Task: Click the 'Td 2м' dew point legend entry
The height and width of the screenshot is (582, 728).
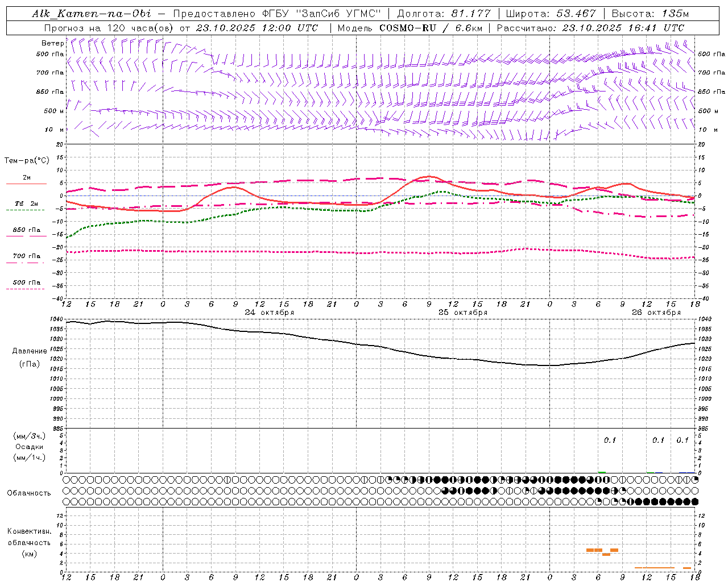Action: [x=26, y=203]
